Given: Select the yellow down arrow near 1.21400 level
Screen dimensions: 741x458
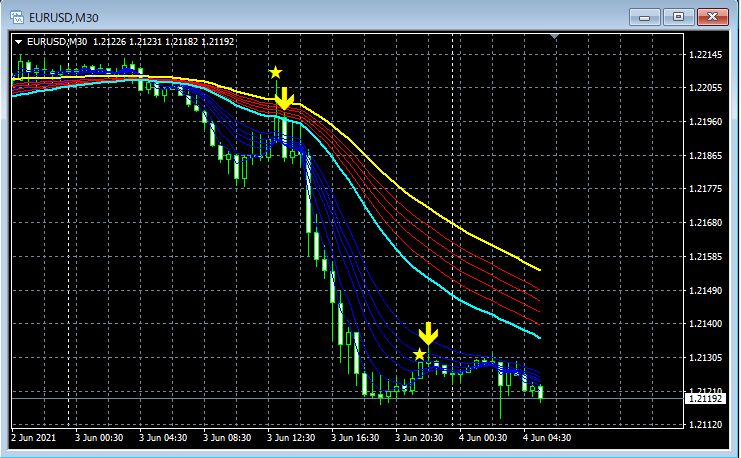Looking at the screenshot, I should (x=428, y=334).
